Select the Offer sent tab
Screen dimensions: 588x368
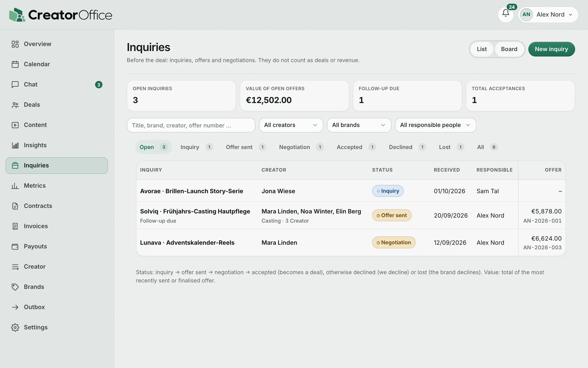[x=246, y=147]
